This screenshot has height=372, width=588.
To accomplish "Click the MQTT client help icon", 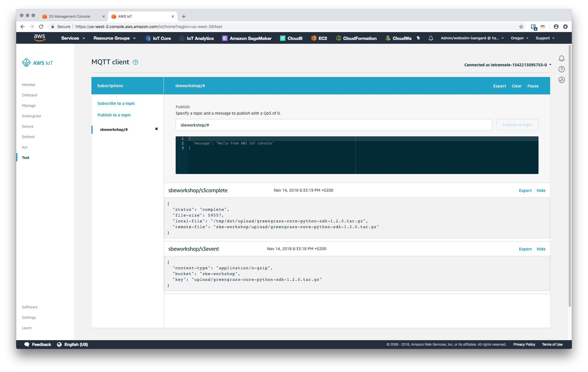I will [135, 62].
